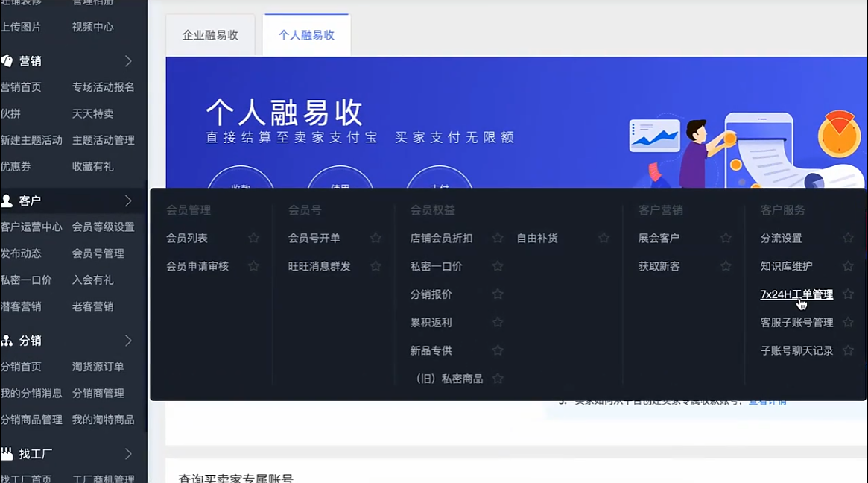868x483 pixels.
Task: Open 客服子账号管理 in customer service column
Action: point(796,323)
